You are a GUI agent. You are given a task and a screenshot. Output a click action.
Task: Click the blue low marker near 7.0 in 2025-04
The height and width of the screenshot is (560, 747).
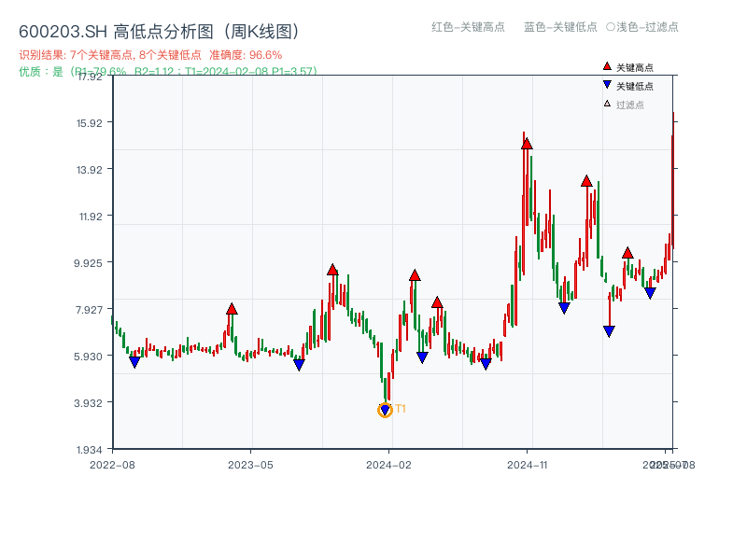tap(609, 331)
